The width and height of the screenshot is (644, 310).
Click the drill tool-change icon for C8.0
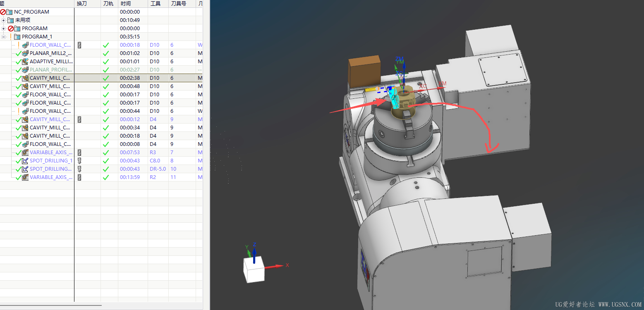pos(79,161)
